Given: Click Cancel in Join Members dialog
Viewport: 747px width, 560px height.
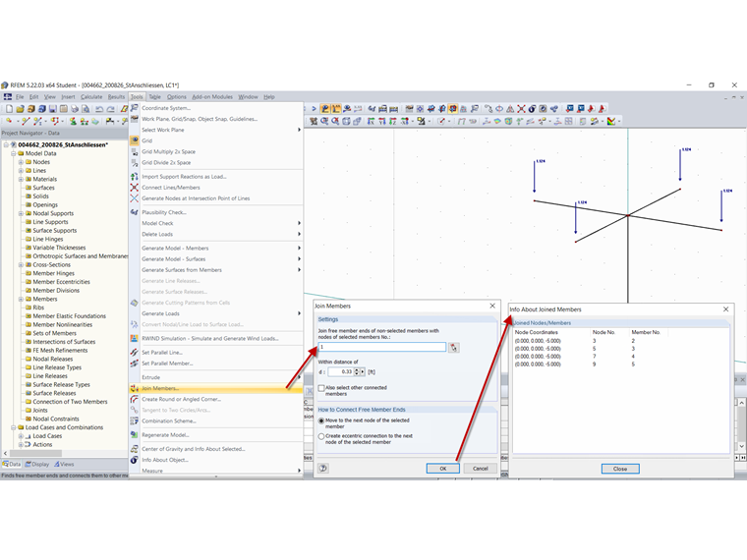Looking at the screenshot, I should click(481, 469).
